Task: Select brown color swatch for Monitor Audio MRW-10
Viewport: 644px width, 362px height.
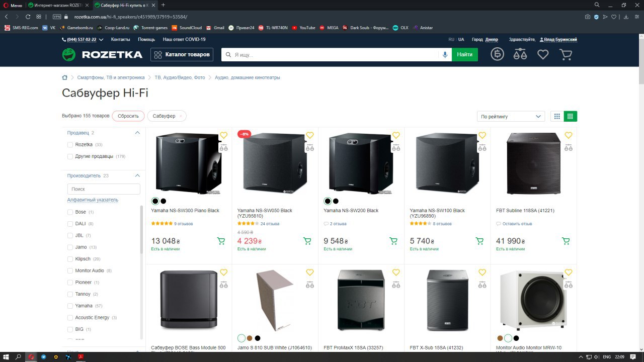Action: tap(500, 338)
